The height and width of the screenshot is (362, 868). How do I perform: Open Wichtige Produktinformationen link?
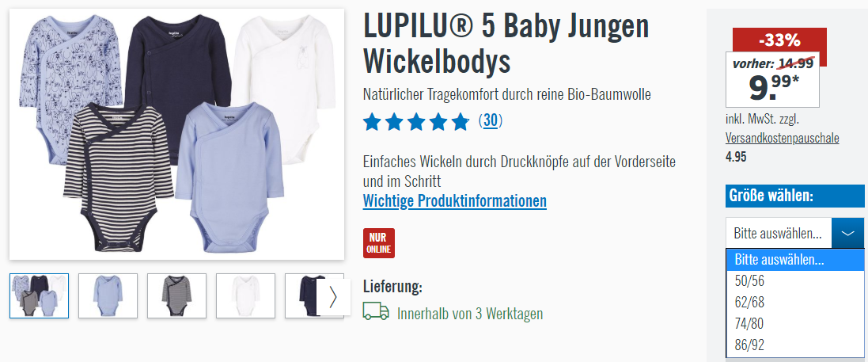(x=454, y=200)
